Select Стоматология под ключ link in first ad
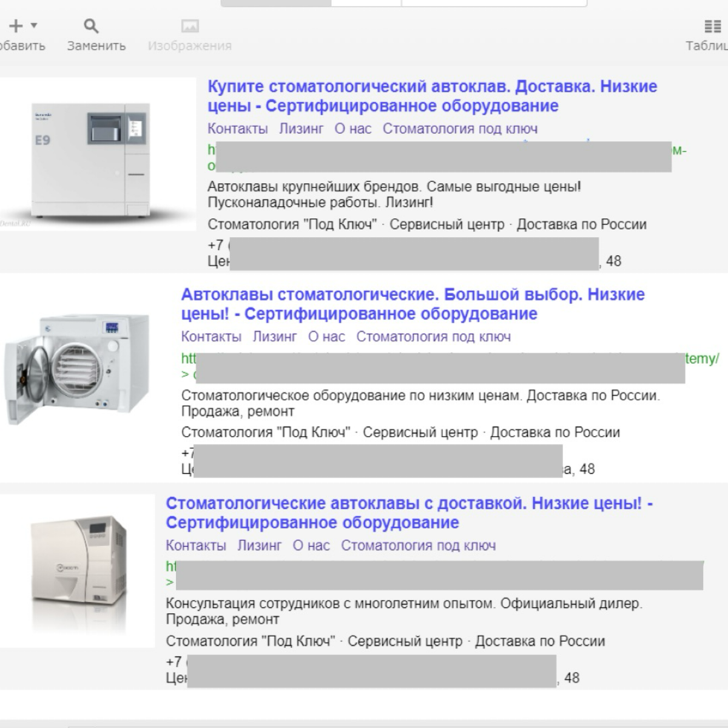Screen dimensions: 728x728 460,129
